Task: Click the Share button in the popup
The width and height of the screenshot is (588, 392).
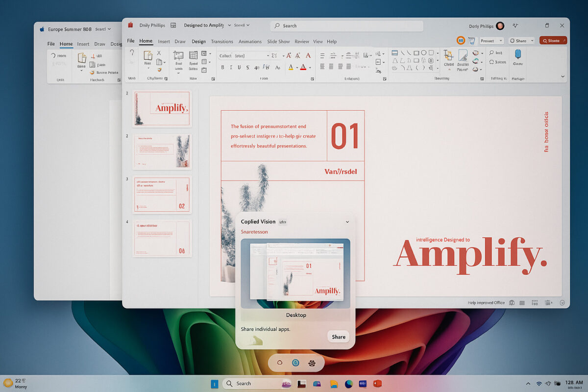Action: pos(339,337)
